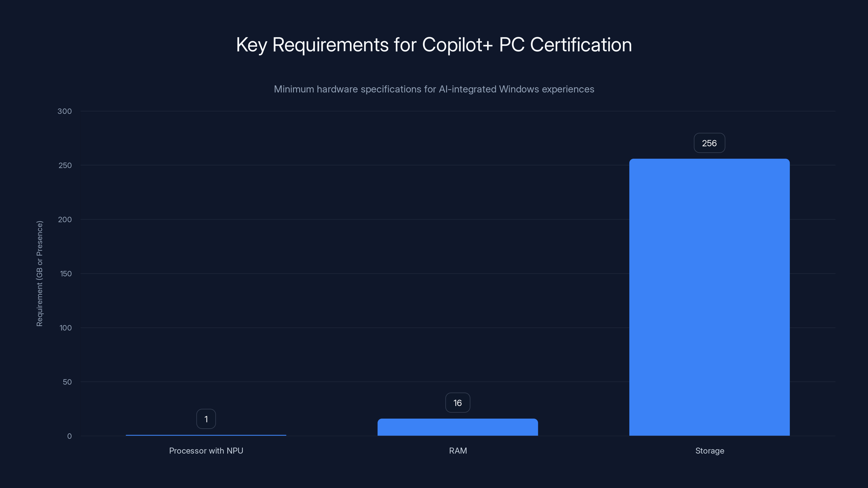Click the 250 tick label on y-axis
This screenshot has width=868, height=488.
click(66, 165)
